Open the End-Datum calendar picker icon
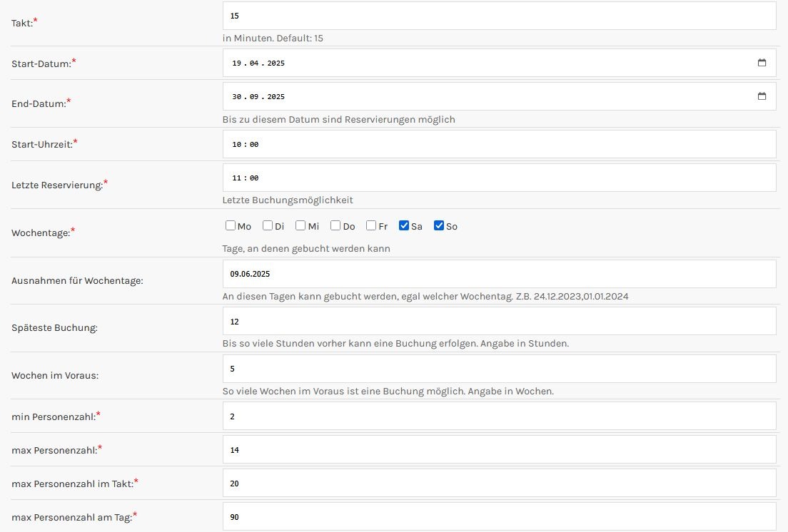 coord(762,96)
